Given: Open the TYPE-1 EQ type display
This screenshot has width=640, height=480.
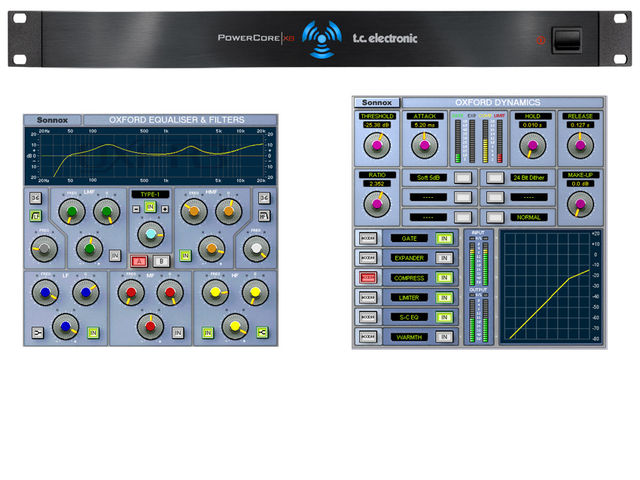Looking at the screenshot, I should [150, 194].
